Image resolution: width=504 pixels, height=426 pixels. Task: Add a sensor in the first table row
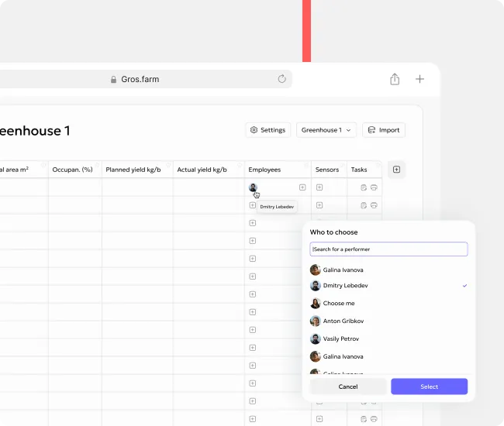[x=319, y=187]
